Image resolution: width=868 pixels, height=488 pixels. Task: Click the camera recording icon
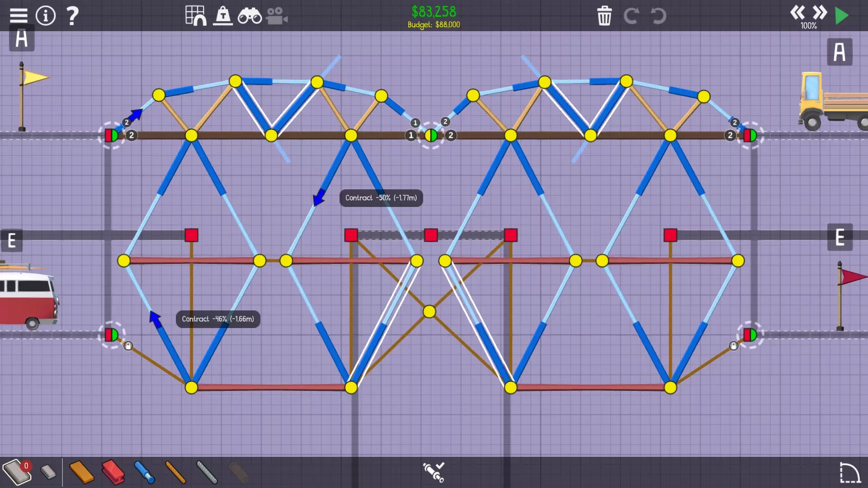click(x=277, y=16)
